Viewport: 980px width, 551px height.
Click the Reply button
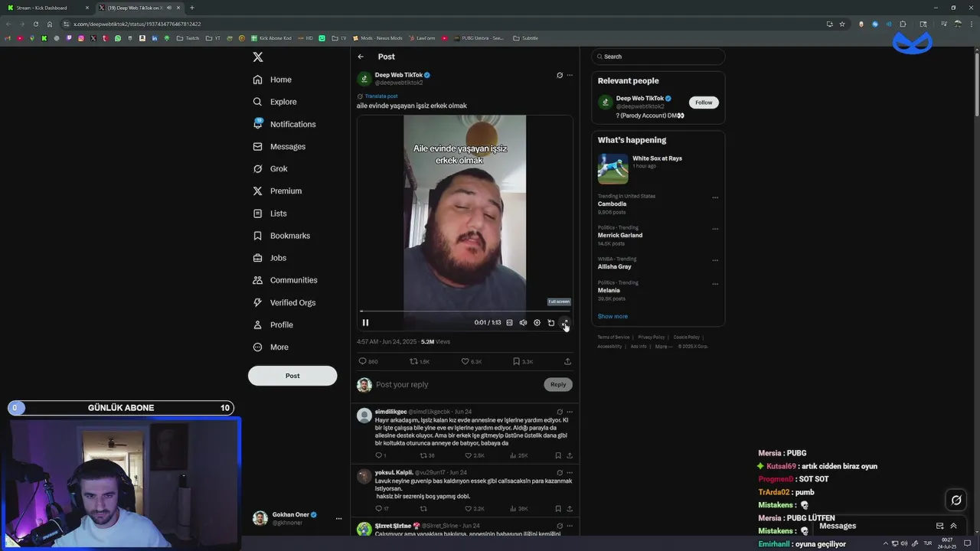(x=558, y=384)
